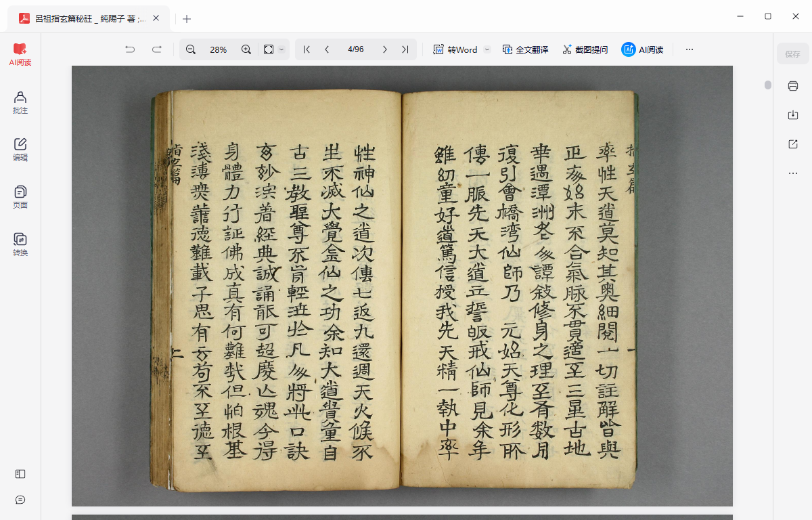Open the fit-page options dropdown arrow

click(x=281, y=49)
